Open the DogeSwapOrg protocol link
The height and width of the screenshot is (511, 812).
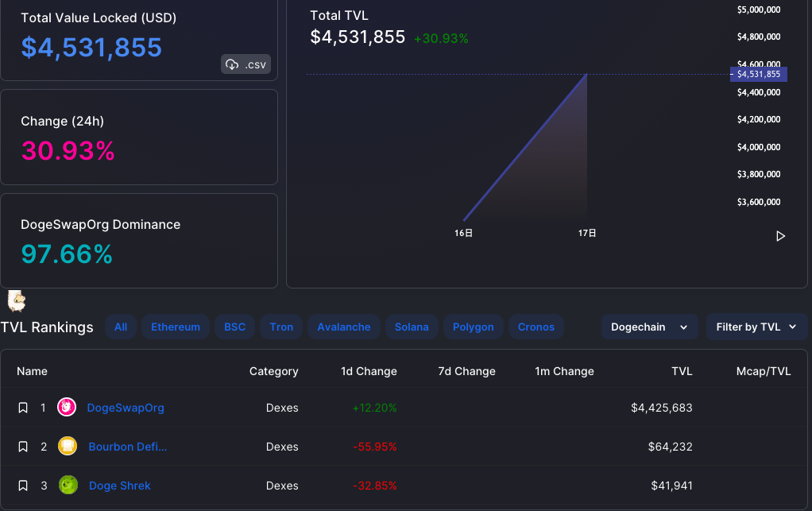(x=126, y=408)
